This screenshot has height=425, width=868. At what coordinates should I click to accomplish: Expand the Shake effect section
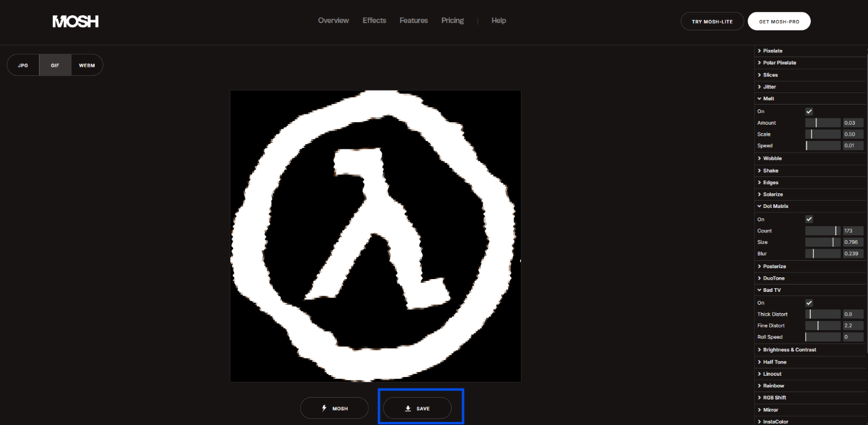(x=810, y=171)
